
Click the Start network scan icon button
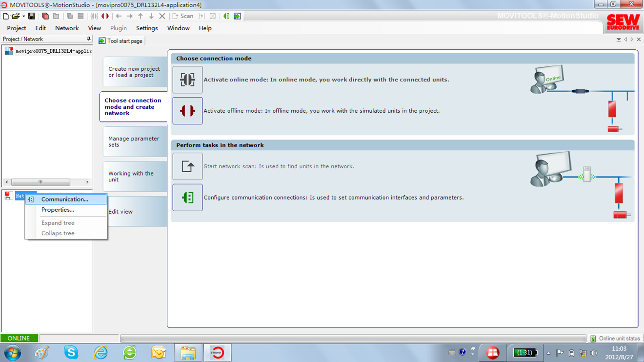187,166
